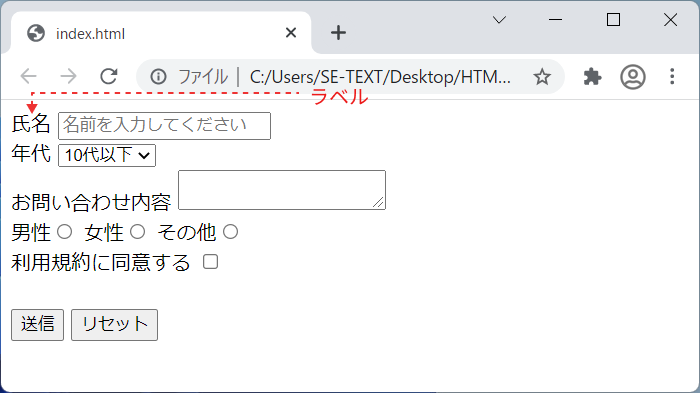700x393 pixels.
Task: Click the browser forward arrow
Action: pyautogui.click(x=68, y=76)
